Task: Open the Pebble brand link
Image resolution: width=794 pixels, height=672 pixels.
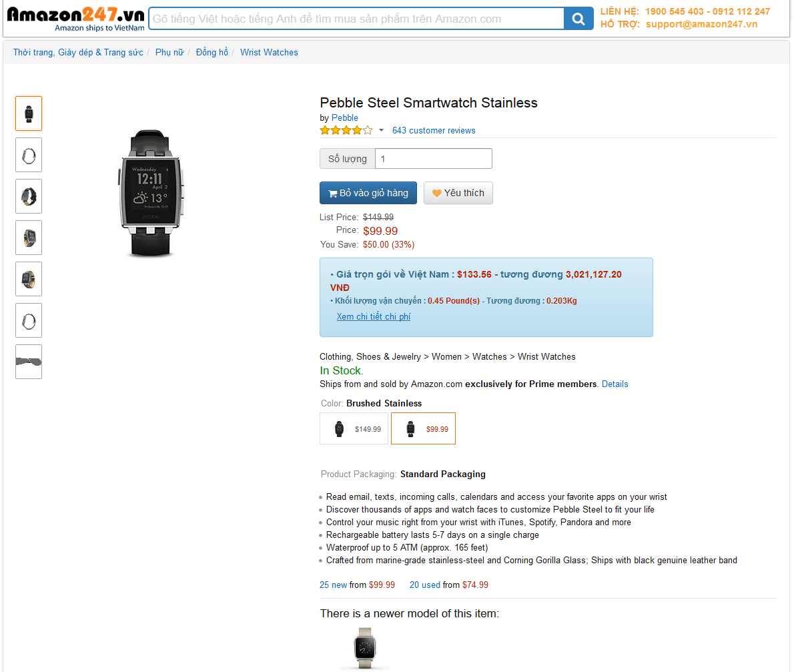Action: [345, 118]
